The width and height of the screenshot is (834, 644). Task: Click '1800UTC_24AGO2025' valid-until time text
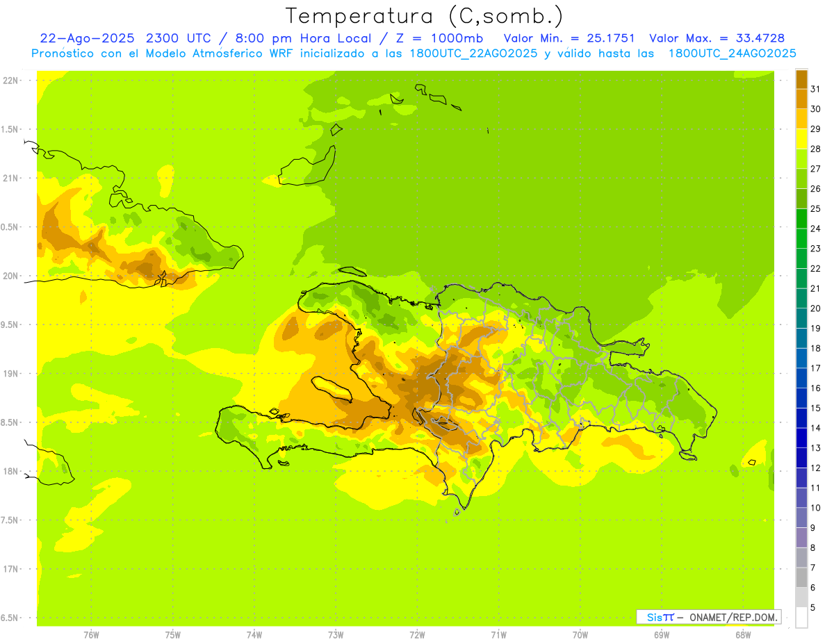tap(732, 53)
